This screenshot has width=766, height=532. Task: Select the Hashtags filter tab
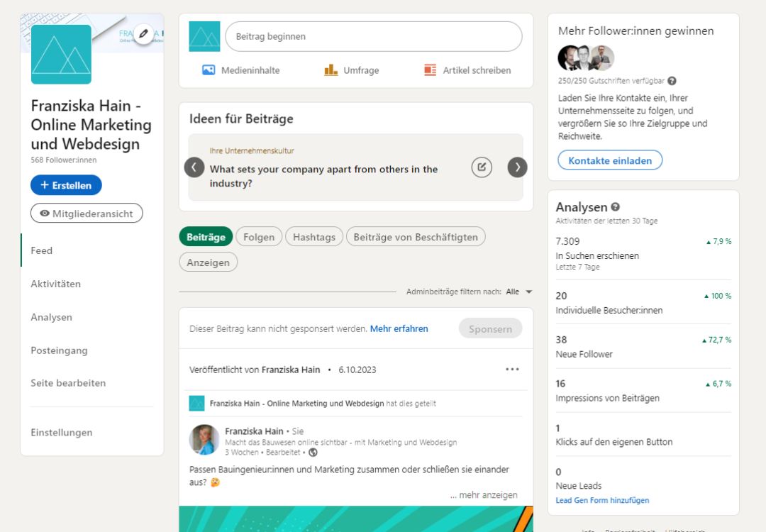tap(314, 237)
